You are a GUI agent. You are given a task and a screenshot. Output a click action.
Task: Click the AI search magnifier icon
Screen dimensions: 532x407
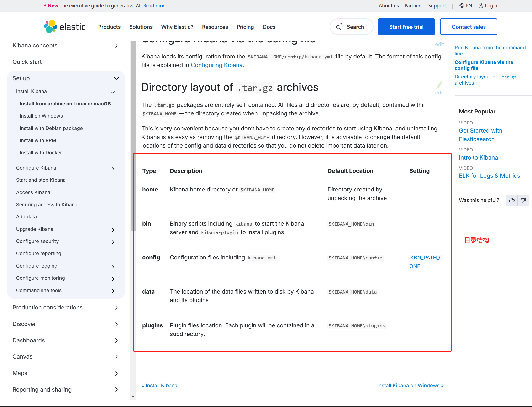[339, 27]
